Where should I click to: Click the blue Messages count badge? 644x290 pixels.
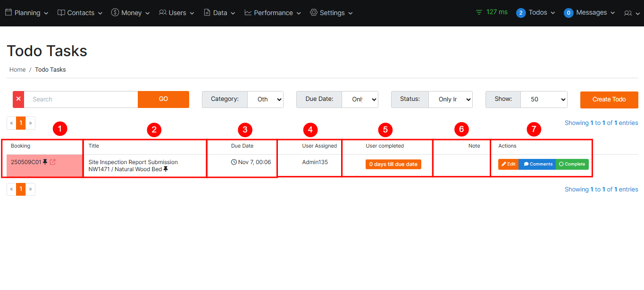coord(568,13)
